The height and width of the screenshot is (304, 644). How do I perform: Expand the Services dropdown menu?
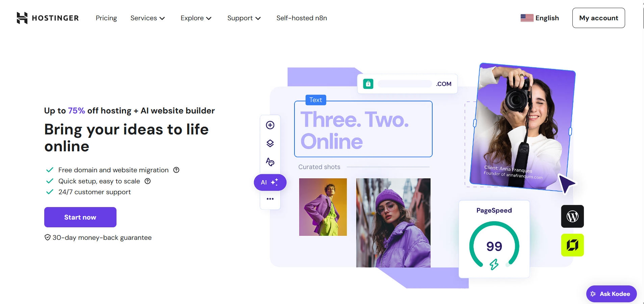[x=148, y=18]
